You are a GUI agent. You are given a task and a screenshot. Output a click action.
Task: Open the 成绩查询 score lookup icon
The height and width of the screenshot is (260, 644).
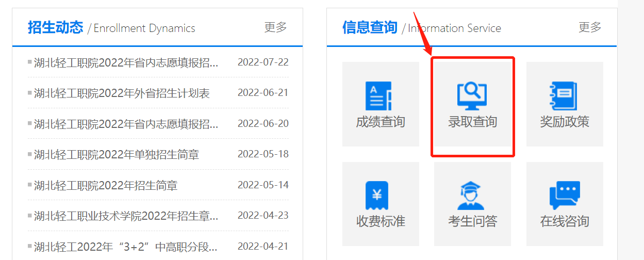379,96
